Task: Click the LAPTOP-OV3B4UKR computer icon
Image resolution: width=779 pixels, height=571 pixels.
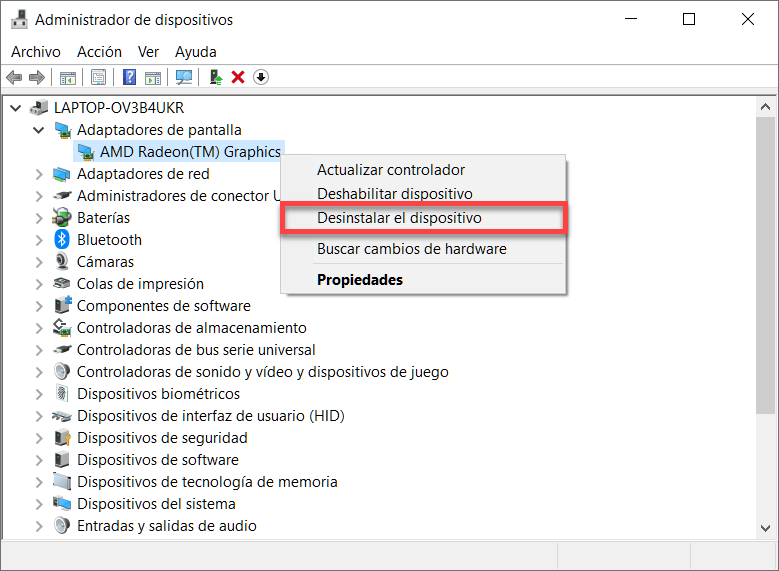Action: pyautogui.click(x=39, y=107)
